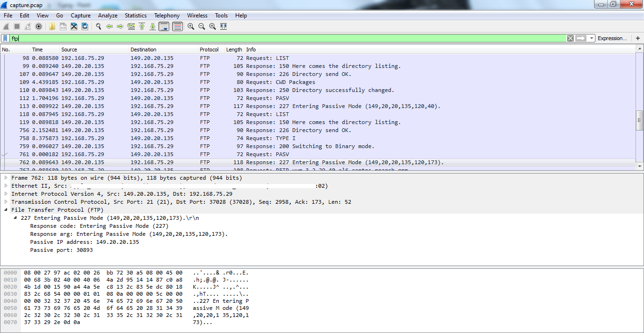
Task: Select packet 110 Directory successfully changed
Action: pyautogui.click(x=318, y=90)
